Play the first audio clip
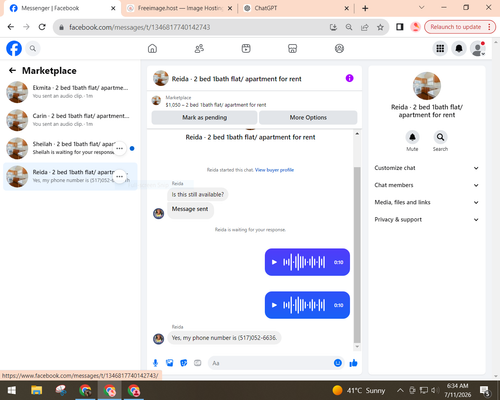 pos(274,262)
